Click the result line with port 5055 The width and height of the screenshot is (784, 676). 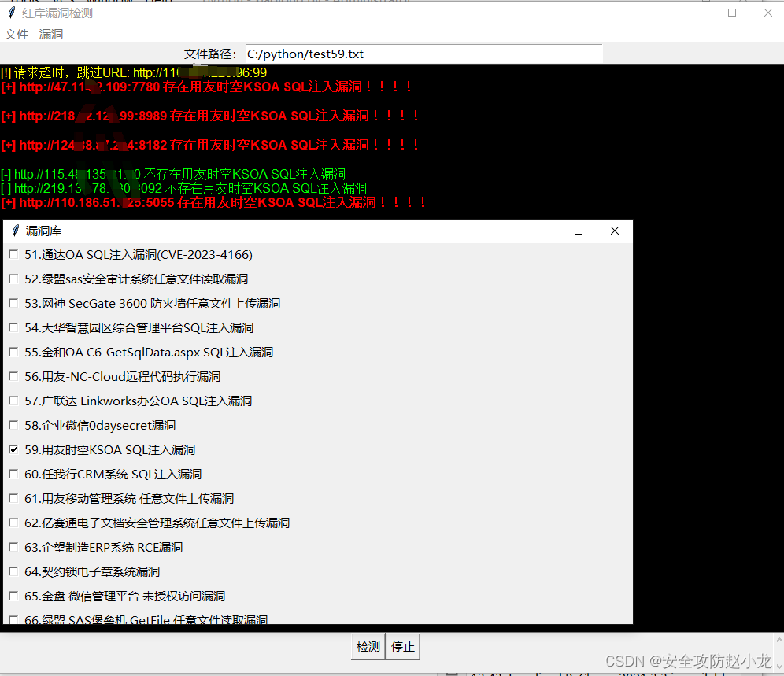tap(214, 202)
